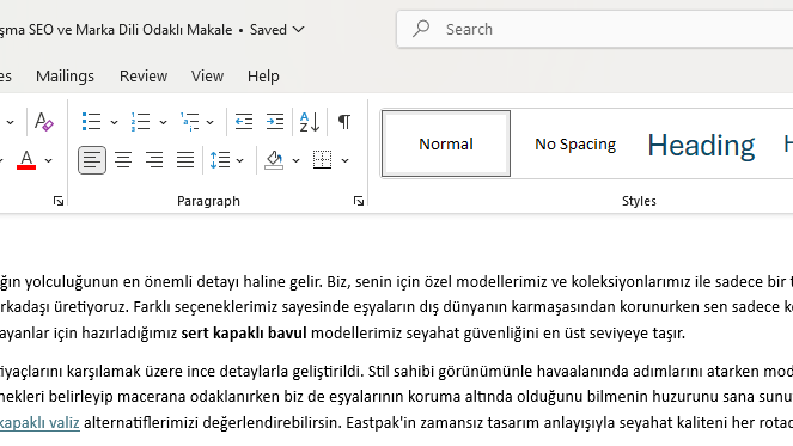This screenshot has height=446, width=793.
Task: Click the 'Paragraph' group label
Action: [x=208, y=201]
